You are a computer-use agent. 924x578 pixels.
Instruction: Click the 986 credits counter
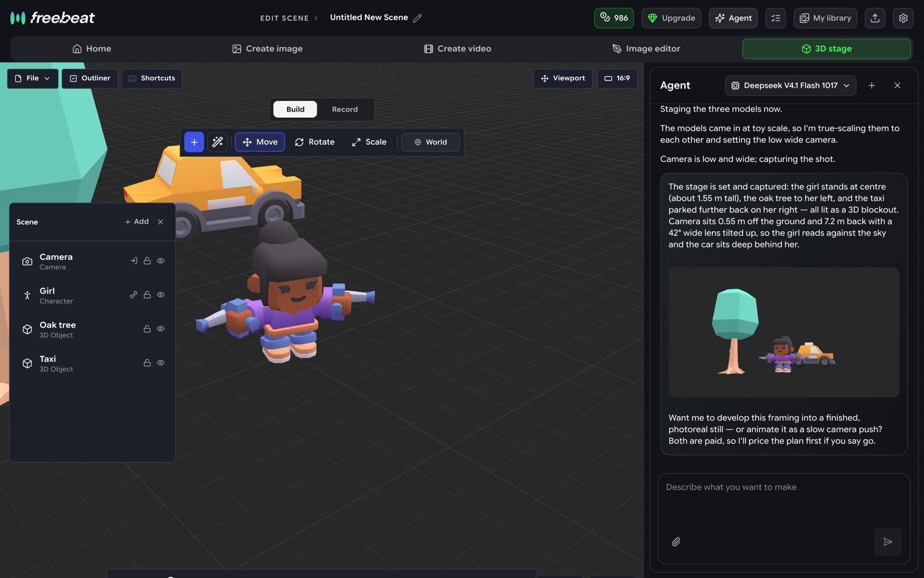[x=614, y=18]
